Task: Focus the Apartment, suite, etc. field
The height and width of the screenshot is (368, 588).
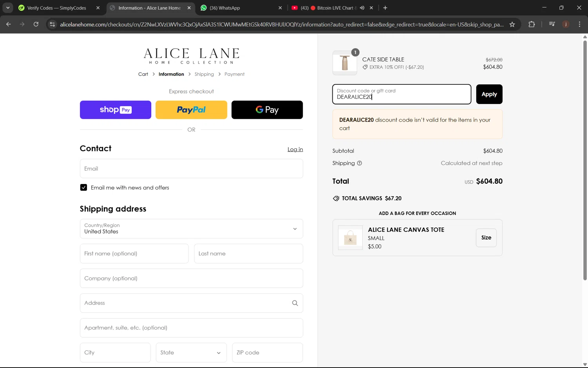Action: pos(191,328)
